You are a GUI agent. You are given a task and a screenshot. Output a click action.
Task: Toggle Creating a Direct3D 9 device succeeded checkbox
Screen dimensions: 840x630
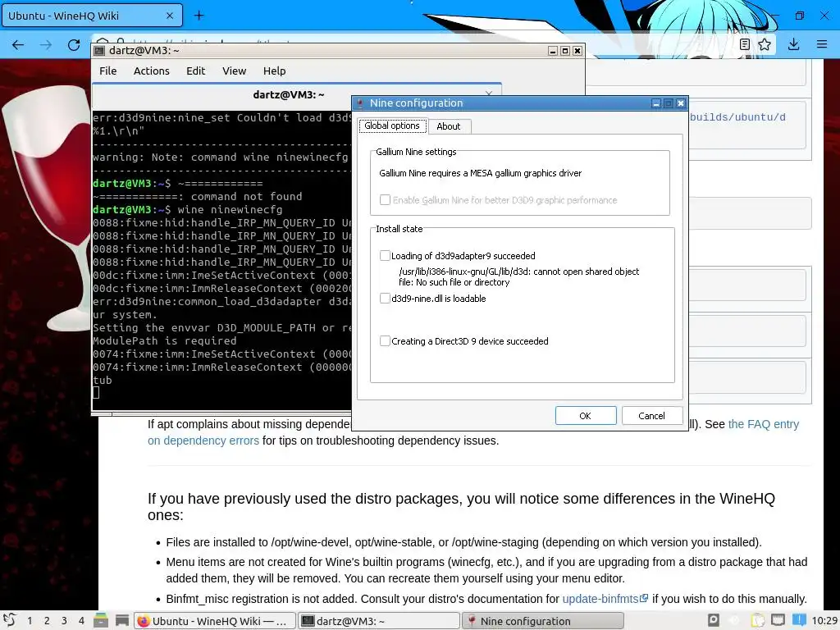pyautogui.click(x=385, y=341)
